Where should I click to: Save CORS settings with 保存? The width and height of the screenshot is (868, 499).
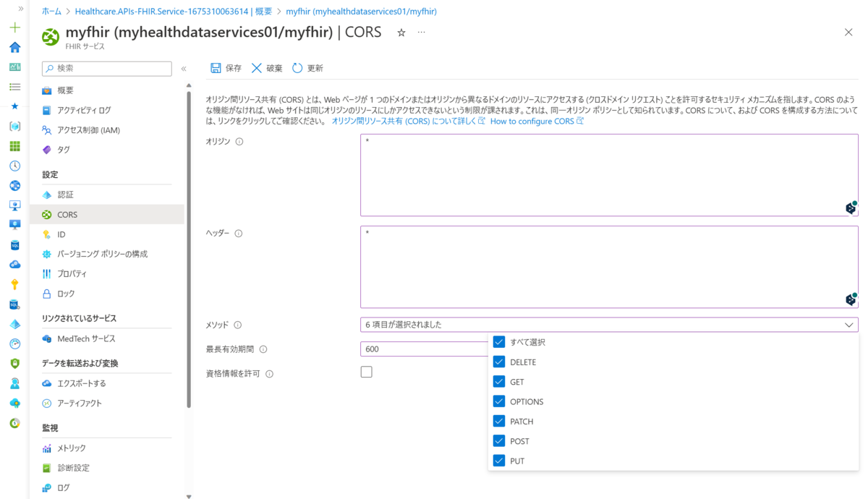click(226, 68)
